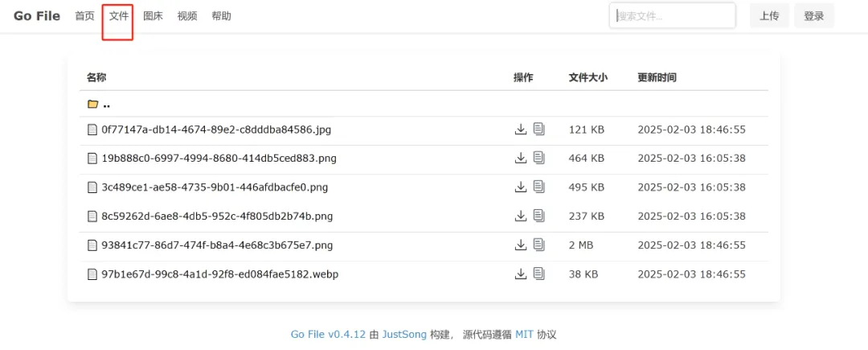The height and width of the screenshot is (350, 868).
Task: Click the 464 KB size cell
Action: tap(587, 159)
